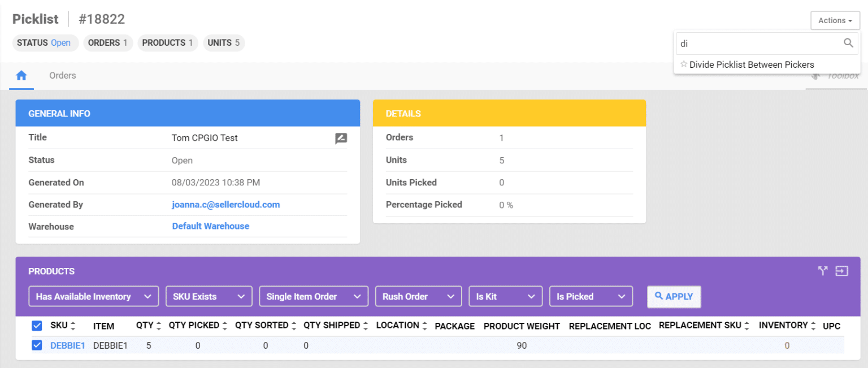The width and height of the screenshot is (868, 368).
Task: Click the APPLY filter button
Action: click(674, 296)
